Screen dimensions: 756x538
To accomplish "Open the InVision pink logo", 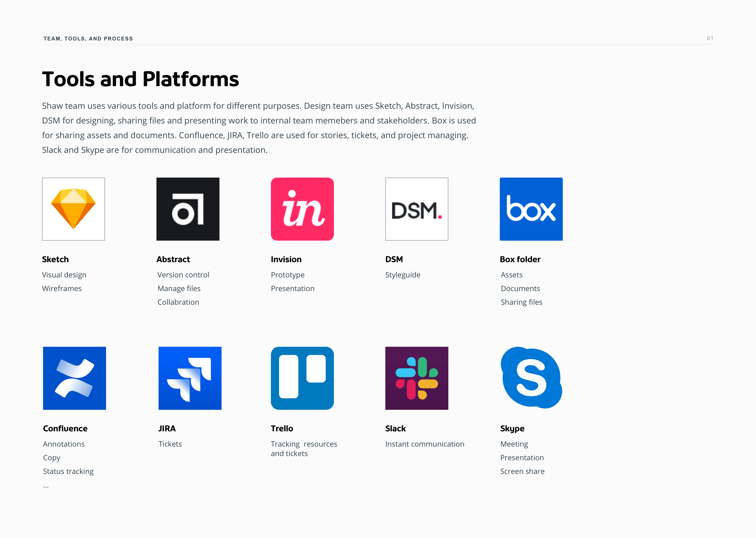I will click(x=302, y=209).
